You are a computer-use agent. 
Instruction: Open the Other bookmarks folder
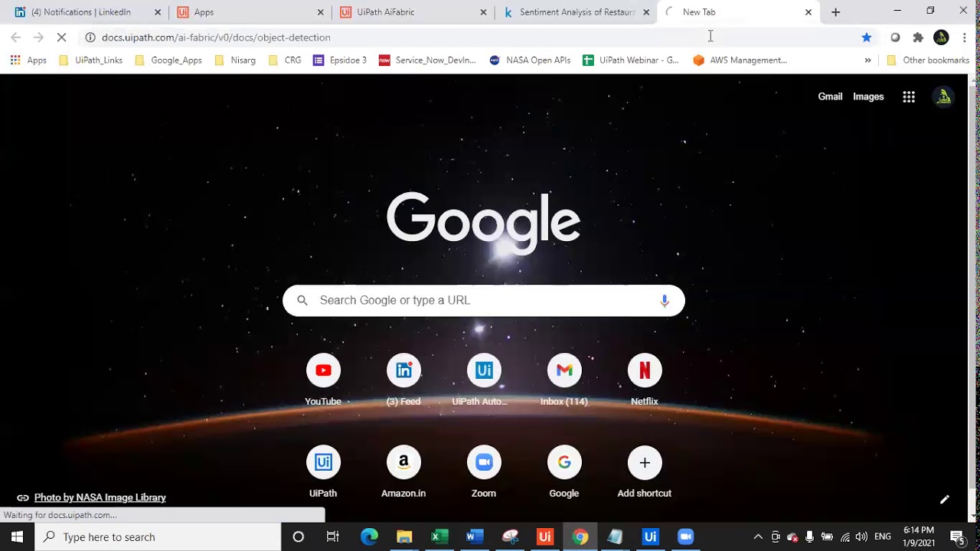[928, 60]
